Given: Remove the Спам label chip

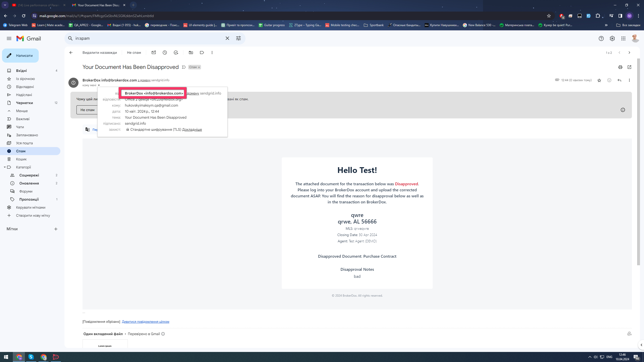Looking at the screenshot, I should [x=199, y=67].
